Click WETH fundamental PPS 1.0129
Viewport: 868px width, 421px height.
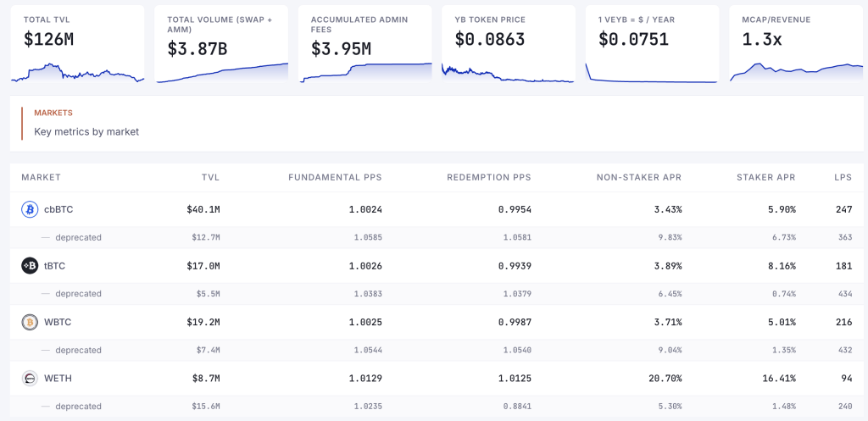click(365, 379)
